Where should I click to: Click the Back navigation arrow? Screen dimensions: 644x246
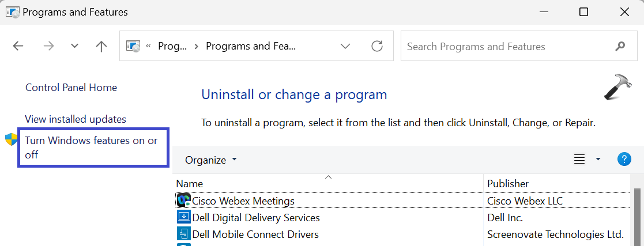pyautogui.click(x=18, y=47)
